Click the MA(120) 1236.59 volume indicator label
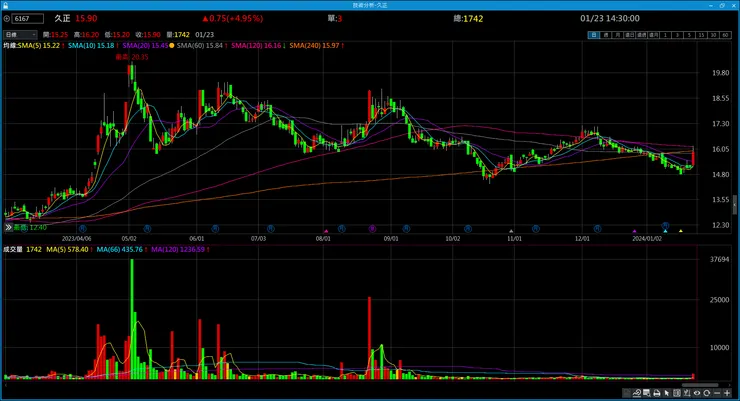 tap(178, 249)
